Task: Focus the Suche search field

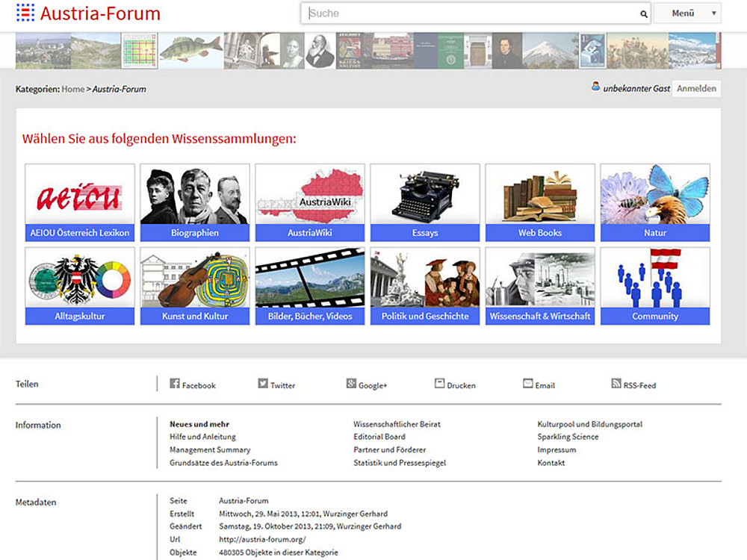Action: click(x=471, y=13)
